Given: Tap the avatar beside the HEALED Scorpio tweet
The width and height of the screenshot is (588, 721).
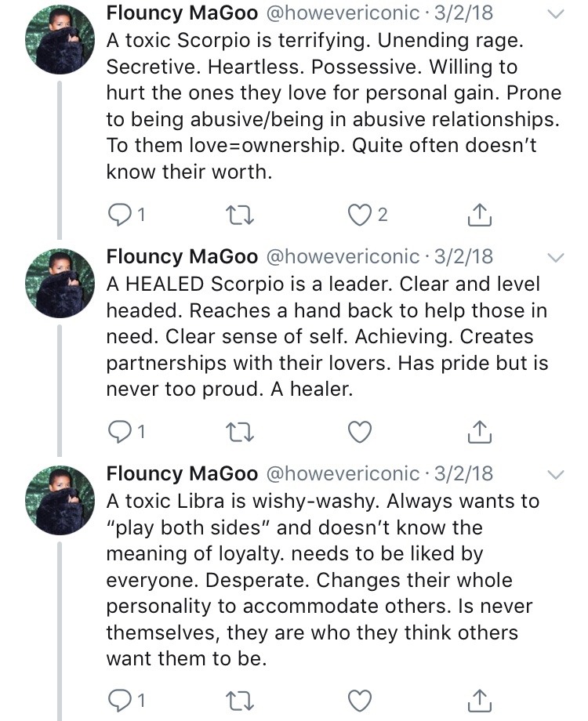Looking at the screenshot, I should (60, 284).
